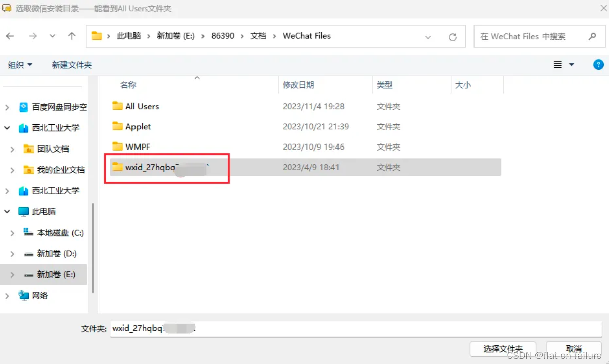Expand the 我的企业文档 tree node
Screen dimensions: 609x364
12,170
